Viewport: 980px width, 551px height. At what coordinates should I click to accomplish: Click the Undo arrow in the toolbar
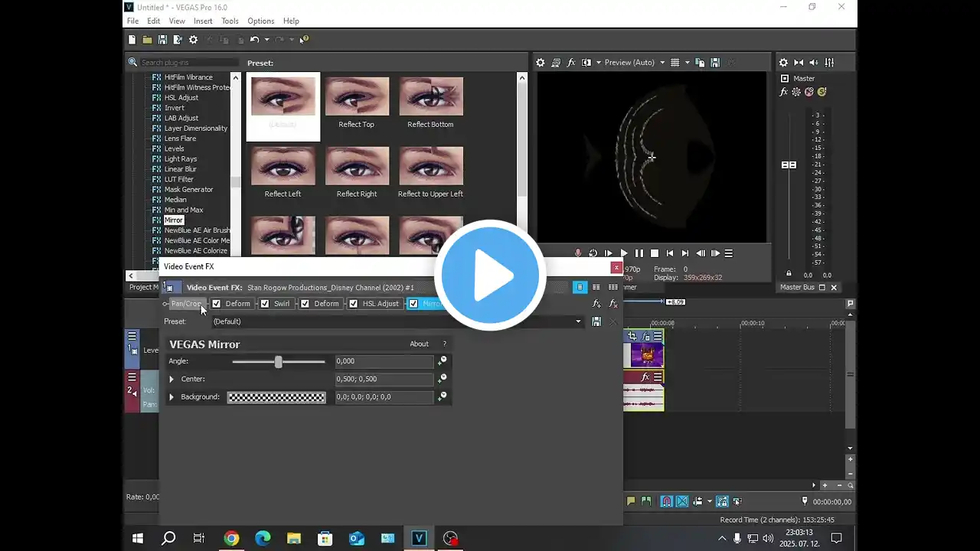[x=254, y=40]
